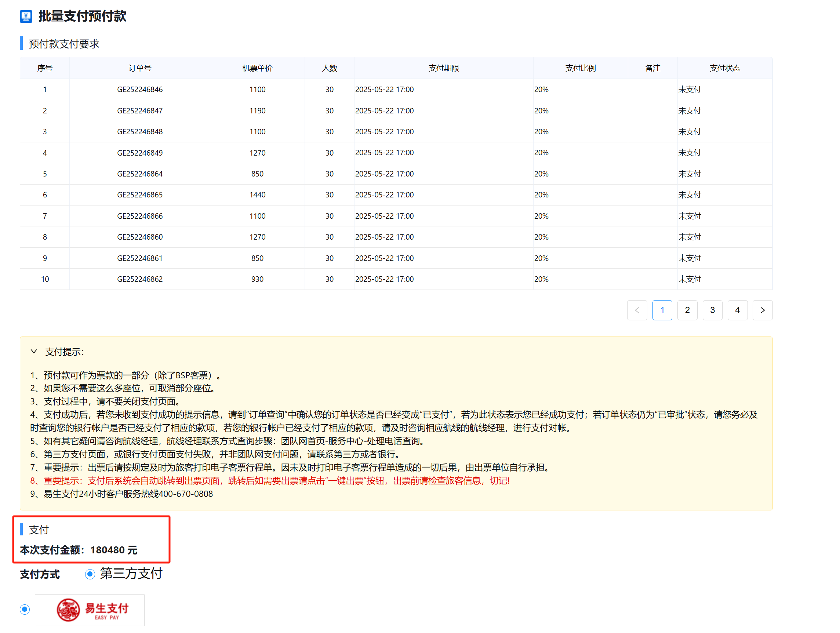The width and height of the screenshot is (840, 633).
Task: Go to page 2 of orders
Action: pyautogui.click(x=687, y=310)
